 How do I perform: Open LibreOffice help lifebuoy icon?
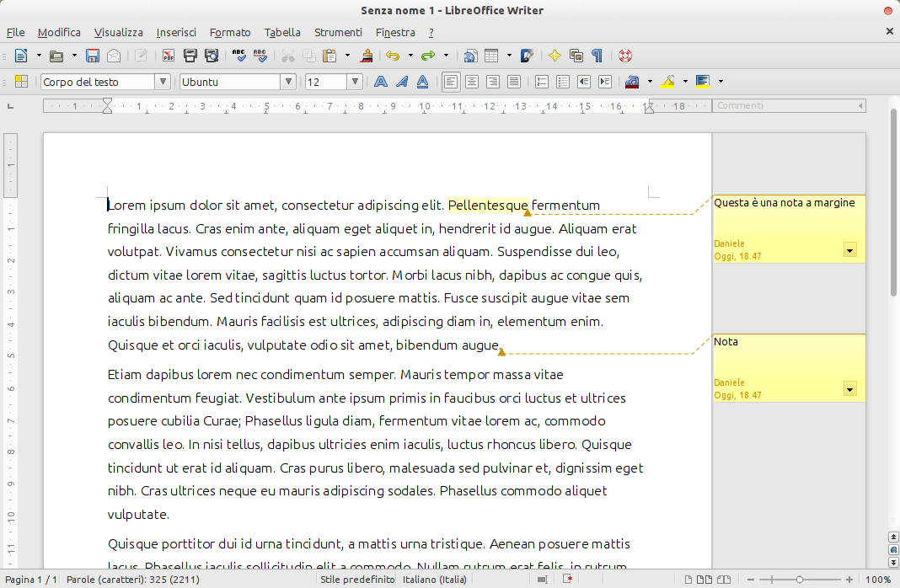pos(624,56)
